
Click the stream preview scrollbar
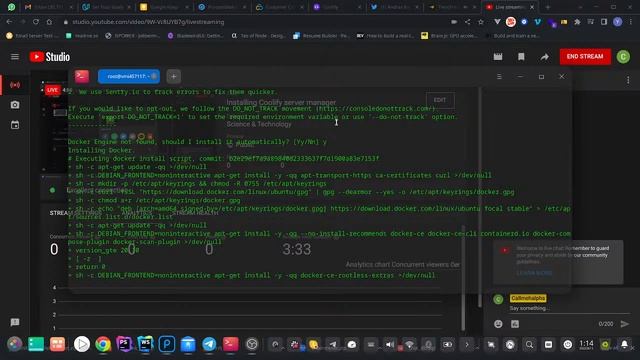point(463,278)
